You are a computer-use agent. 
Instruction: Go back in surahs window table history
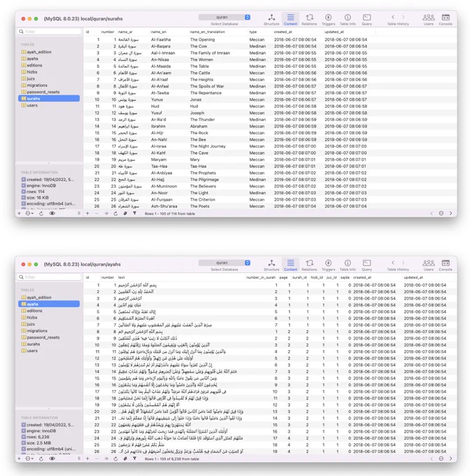pyautogui.click(x=393, y=17)
